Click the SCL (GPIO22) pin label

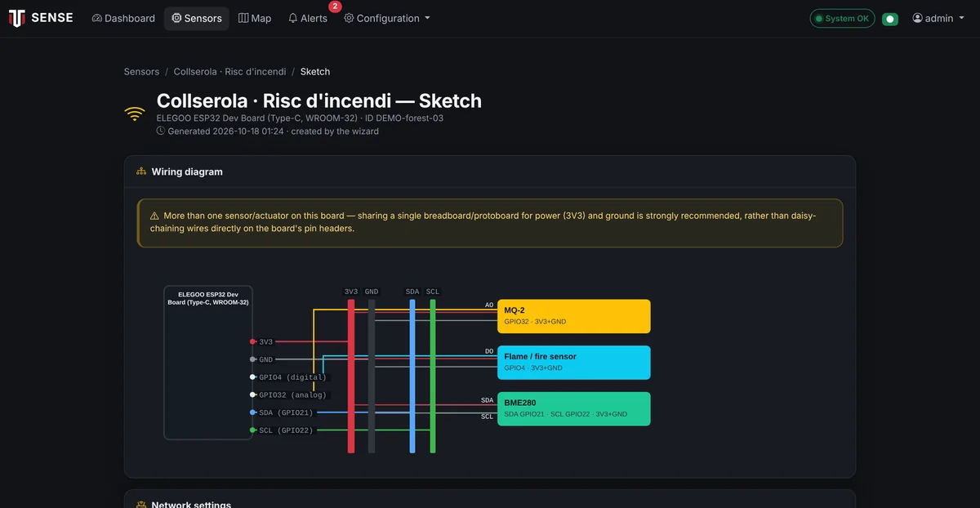point(286,430)
